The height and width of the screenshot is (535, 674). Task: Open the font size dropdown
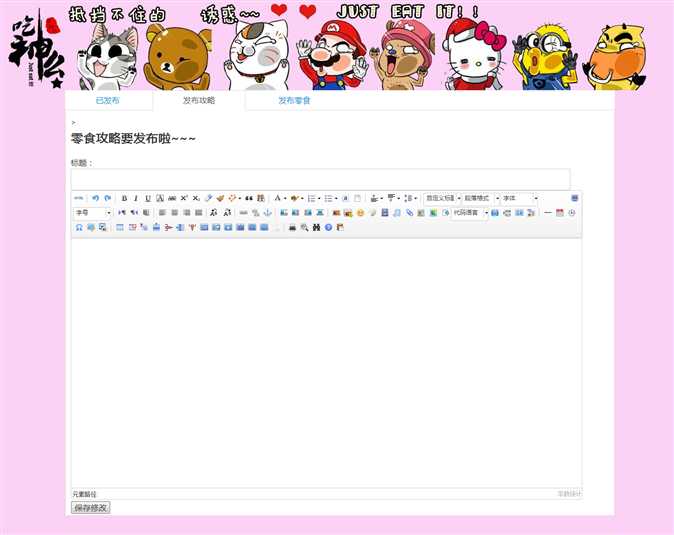pos(93,213)
